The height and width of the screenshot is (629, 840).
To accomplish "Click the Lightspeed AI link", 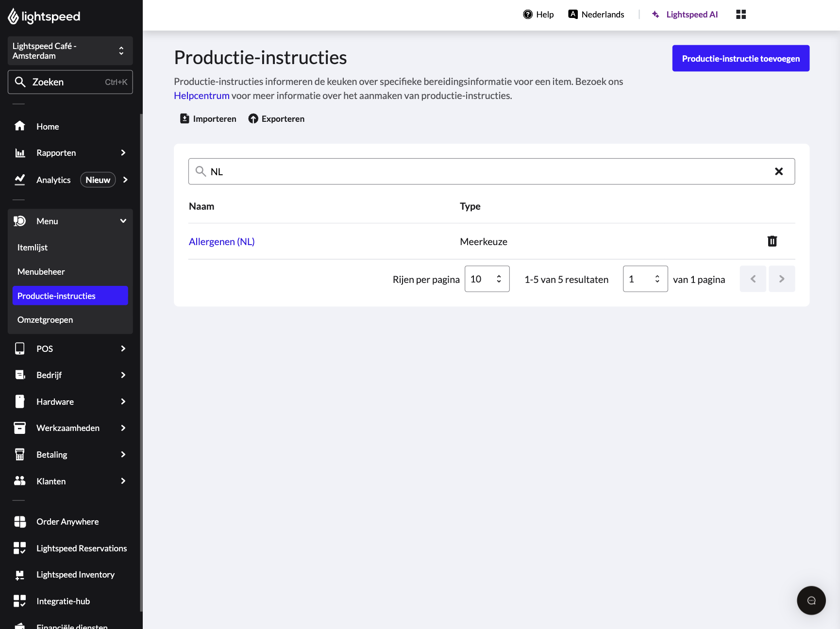I will (x=692, y=15).
